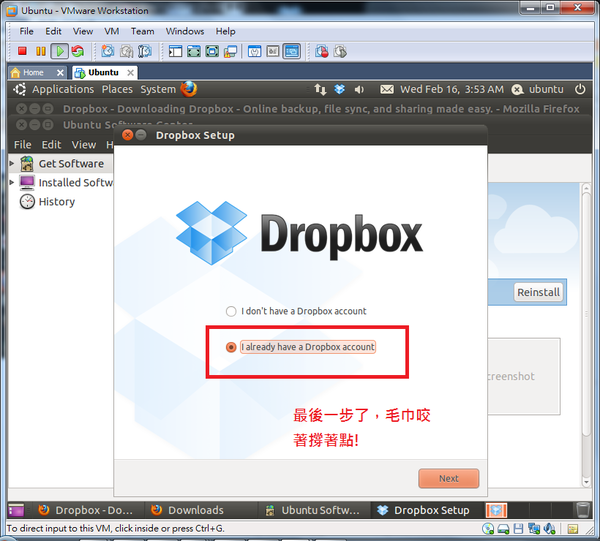This screenshot has width=600, height=541.
Task: Open the VMware File menu
Action: [26, 31]
